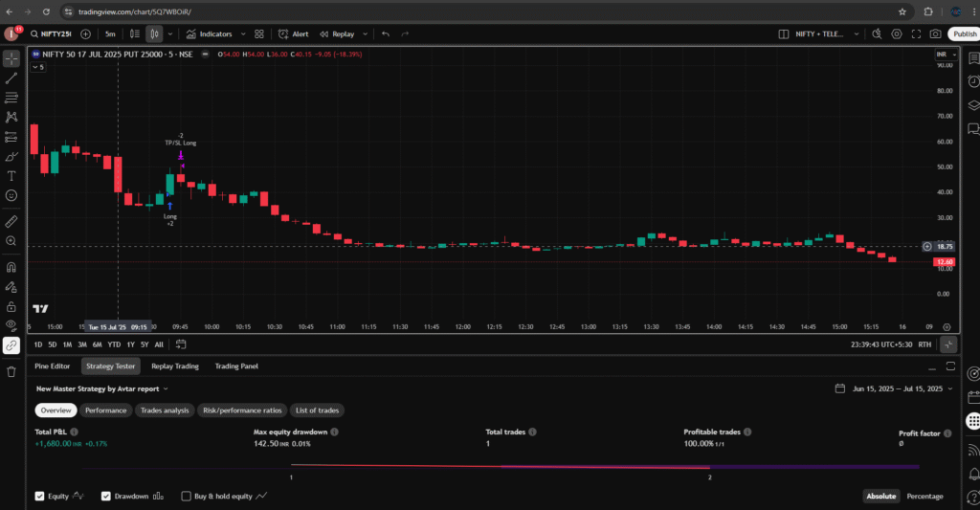Maximize the Strategy Tester panel
980x510 pixels.
click(950, 366)
